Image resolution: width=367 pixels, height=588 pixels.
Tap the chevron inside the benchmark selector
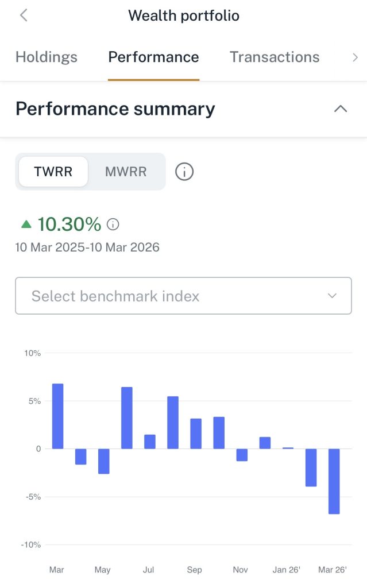(332, 295)
